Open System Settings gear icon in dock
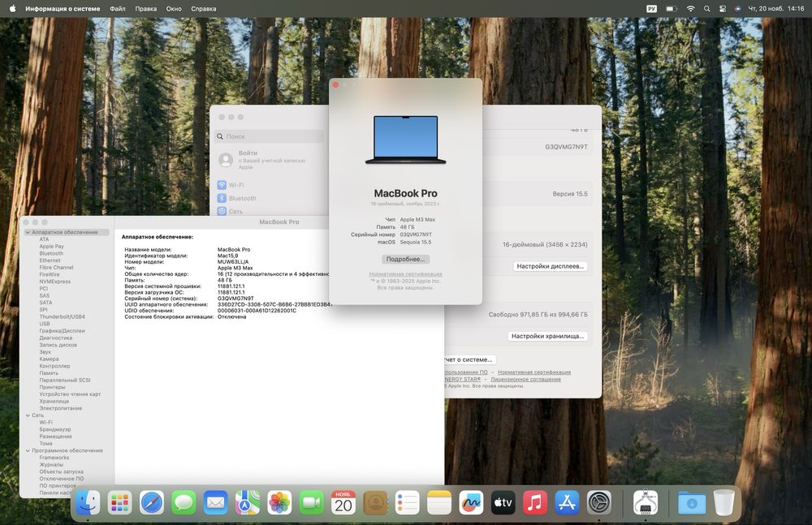Image resolution: width=812 pixels, height=525 pixels. pos(599,503)
